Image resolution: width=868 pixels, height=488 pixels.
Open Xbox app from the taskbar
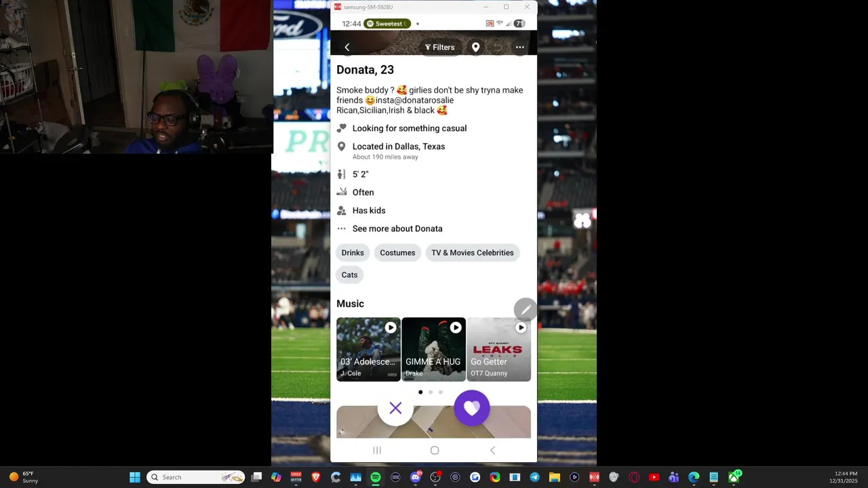pyautogui.click(x=734, y=477)
